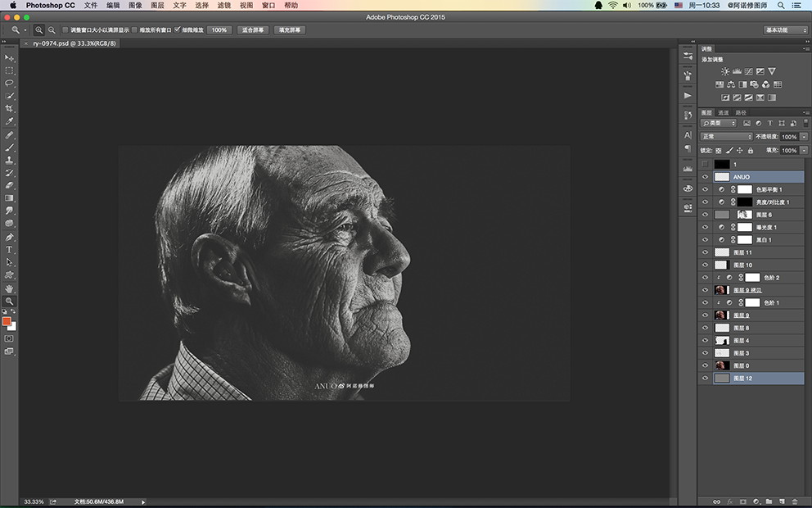The image size is (812, 508).
Task: Switch to the 通道 tab
Action: (724, 112)
